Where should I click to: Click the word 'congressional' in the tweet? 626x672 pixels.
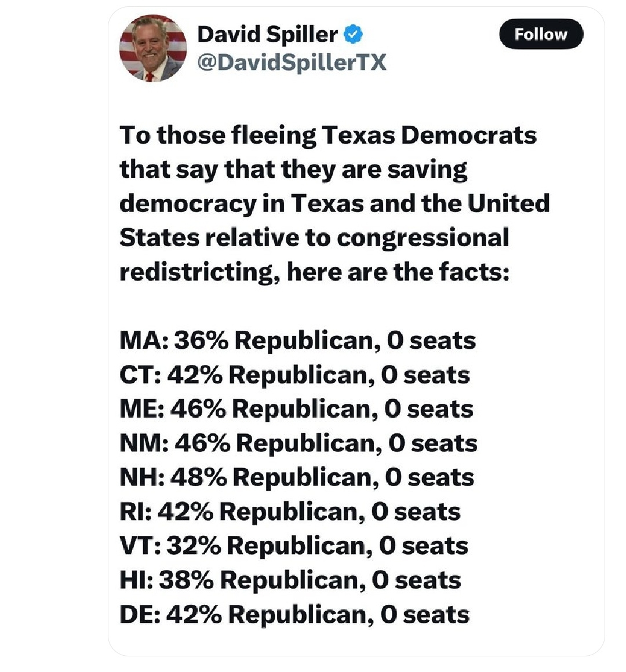pos(423,238)
